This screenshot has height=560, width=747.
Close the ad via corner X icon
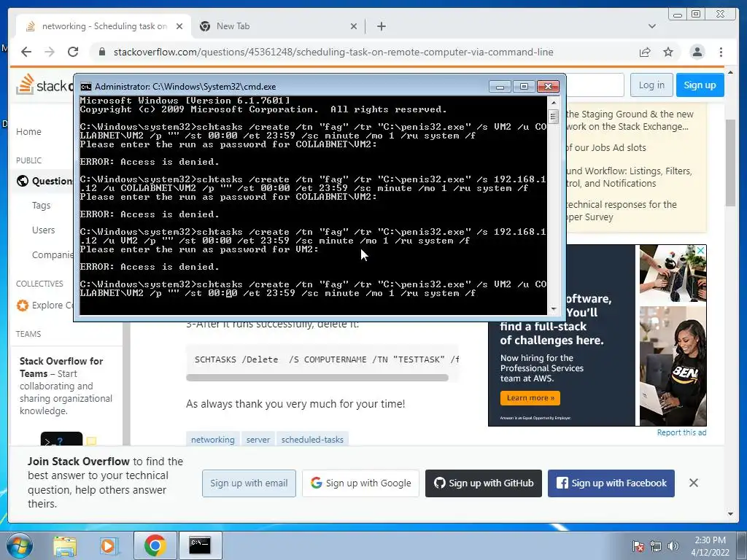click(700, 251)
